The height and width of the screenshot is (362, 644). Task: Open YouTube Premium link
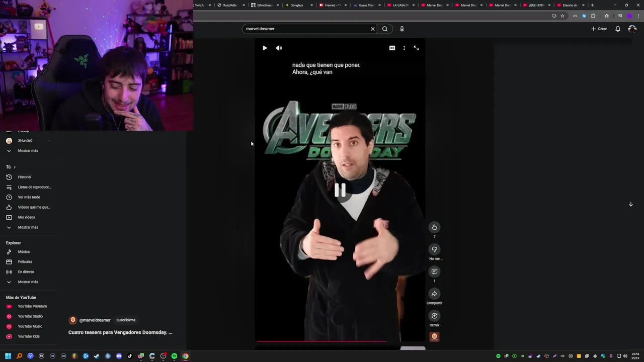[x=32, y=306]
